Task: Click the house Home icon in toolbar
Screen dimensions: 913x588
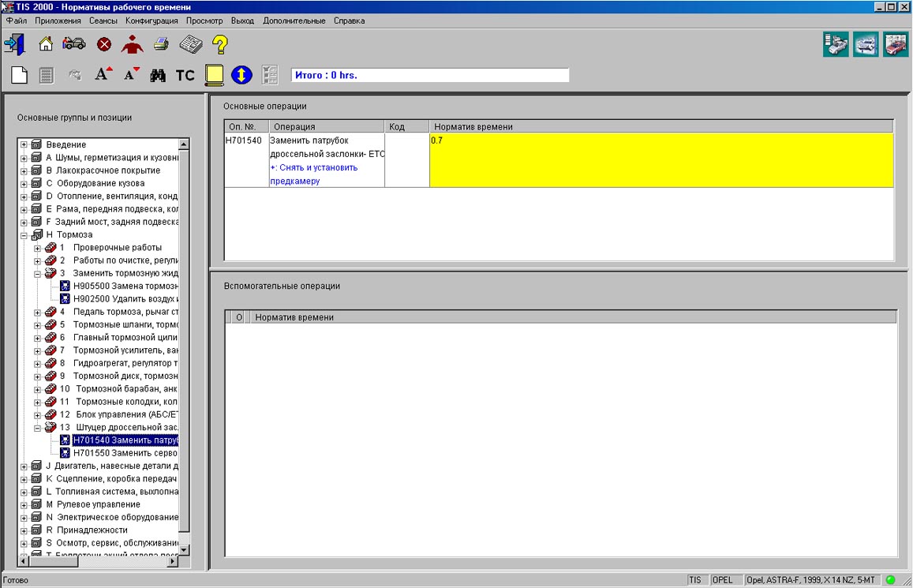Action: click(46, 44)
